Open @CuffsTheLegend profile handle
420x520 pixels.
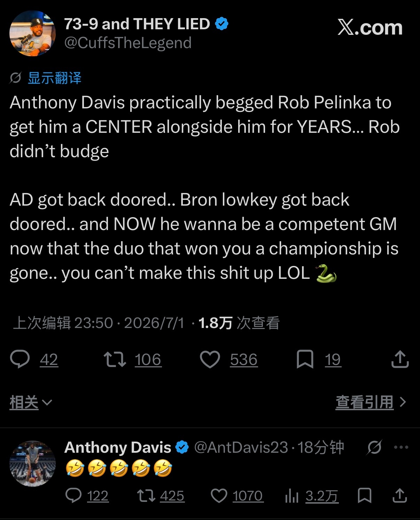click(x=128, y=43)
